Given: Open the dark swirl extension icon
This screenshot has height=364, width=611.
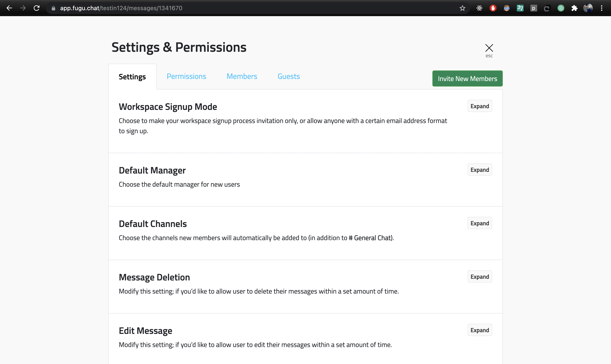Looking at the screenshot, I should pyautogui.click(x=547, y=8).
